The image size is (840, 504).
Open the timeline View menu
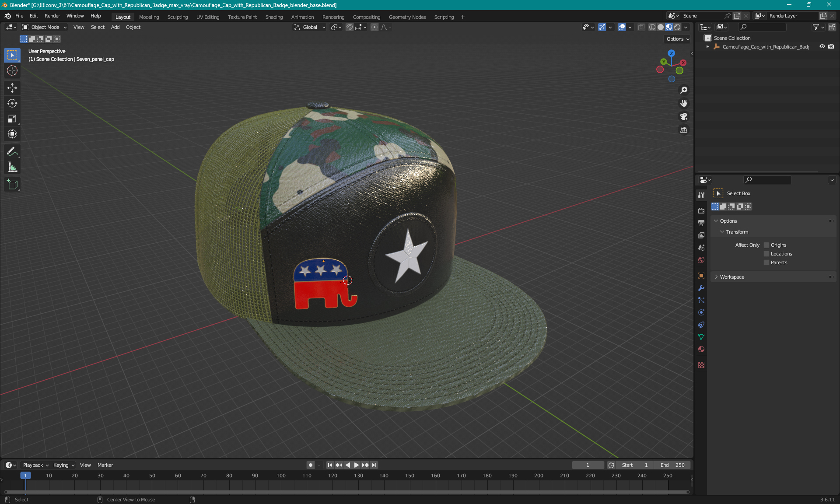85,465
